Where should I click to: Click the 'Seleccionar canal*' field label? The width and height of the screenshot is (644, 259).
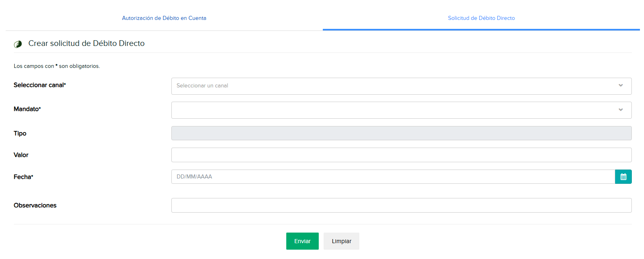pyautogui.click(x=40, y=85)
